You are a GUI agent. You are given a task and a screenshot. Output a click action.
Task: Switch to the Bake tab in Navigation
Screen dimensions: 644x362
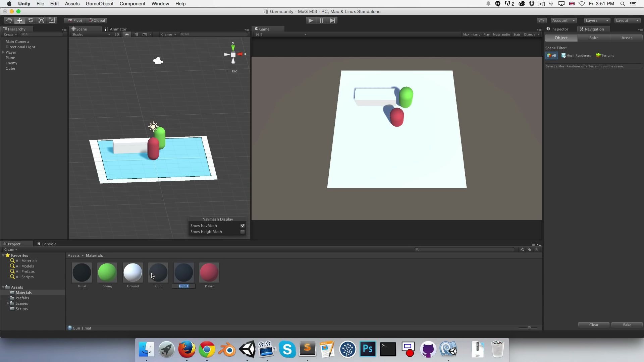(594, 38)
